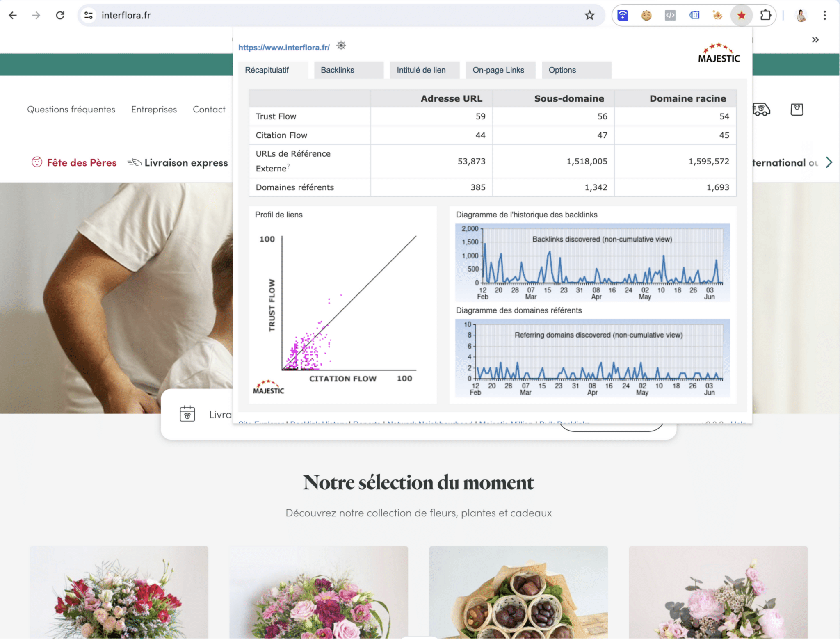The width and height of the screenshot is (840, 639).
Task: Click the delivery truck icon in the site header
Action: [x=761, y=109]
